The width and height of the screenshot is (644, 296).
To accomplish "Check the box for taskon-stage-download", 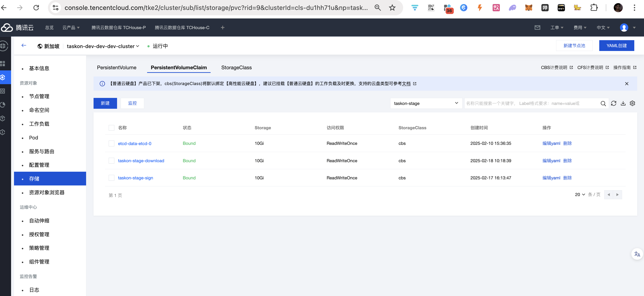I will click(111, 161).
